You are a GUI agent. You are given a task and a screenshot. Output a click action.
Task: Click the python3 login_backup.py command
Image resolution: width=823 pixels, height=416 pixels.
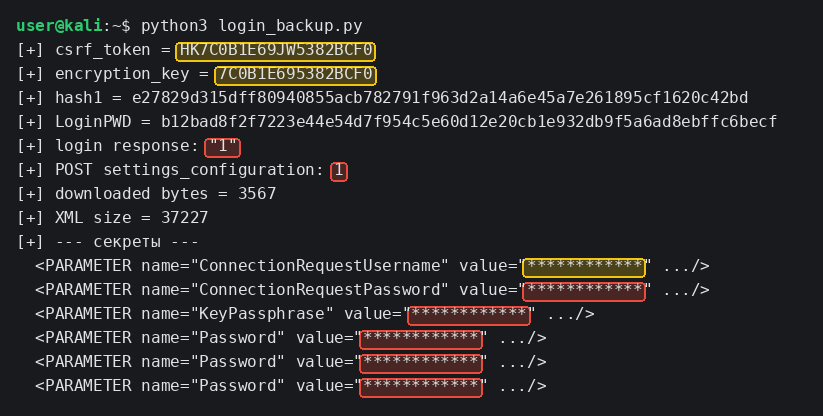coord(251,26)
